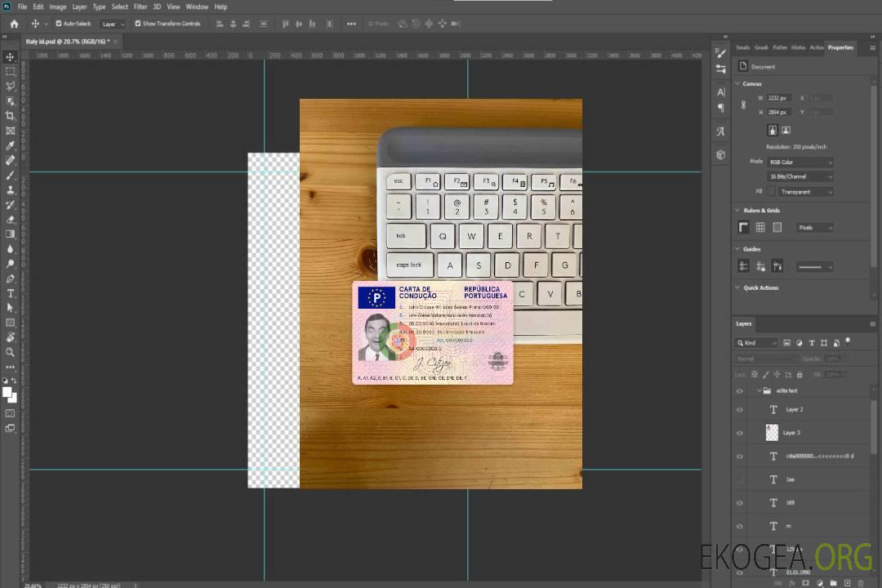The image size is (882, 588).
Task: Select the Eyedropper tool
Action: coord(10,145)
